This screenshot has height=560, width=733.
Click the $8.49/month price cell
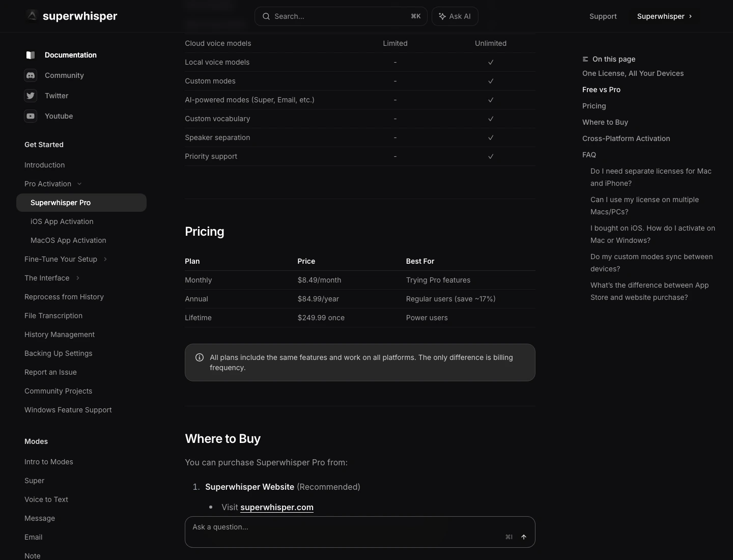319,280
